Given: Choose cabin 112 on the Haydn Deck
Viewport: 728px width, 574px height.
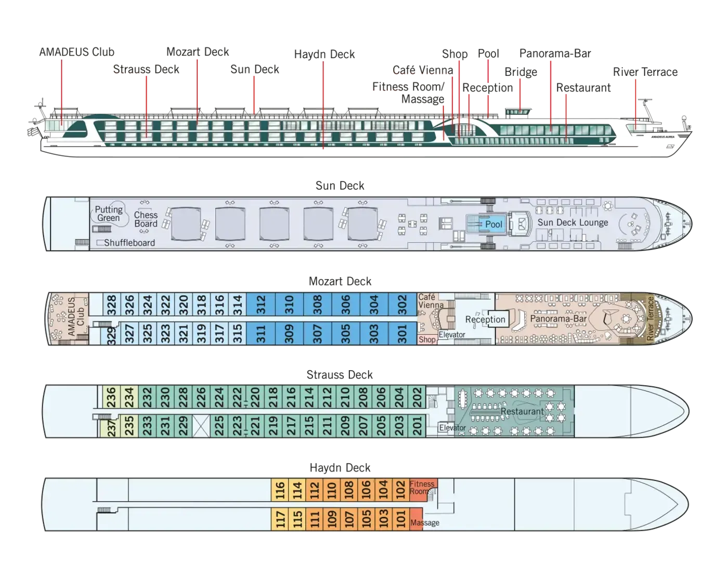Looking at the screenshot, I should tap(315, 490).
